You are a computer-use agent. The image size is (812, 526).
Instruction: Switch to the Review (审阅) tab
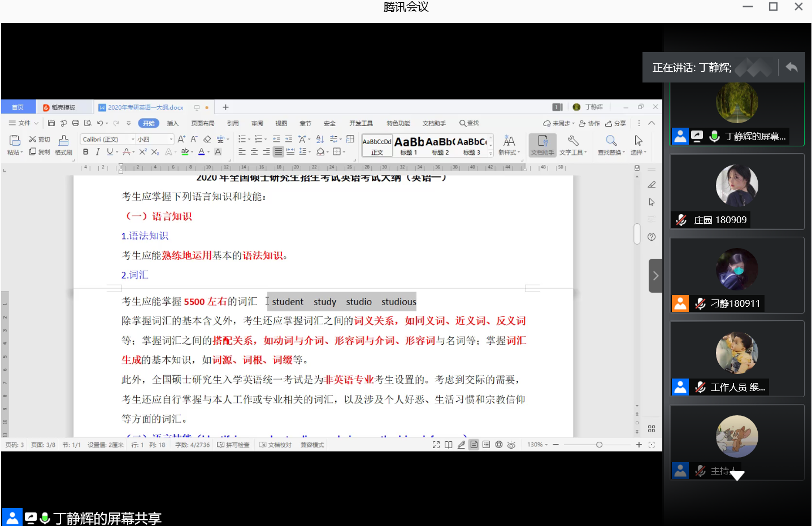tap(257, 123)
